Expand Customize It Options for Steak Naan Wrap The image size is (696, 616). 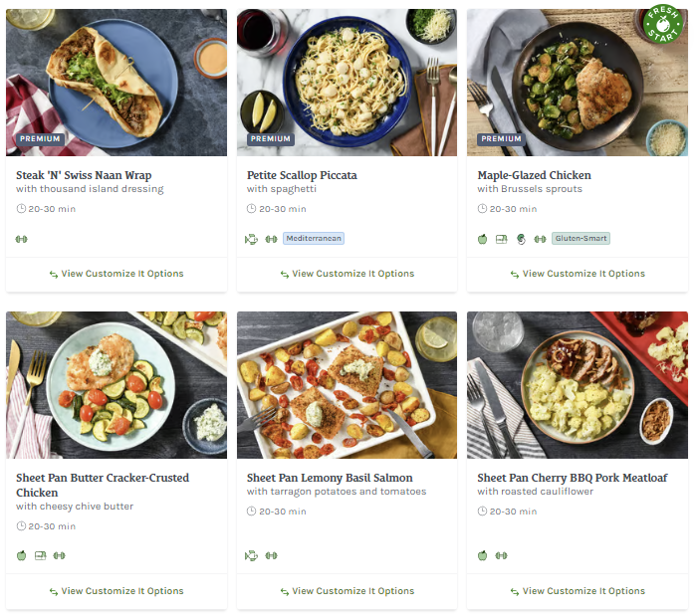(x=116, y=274)
